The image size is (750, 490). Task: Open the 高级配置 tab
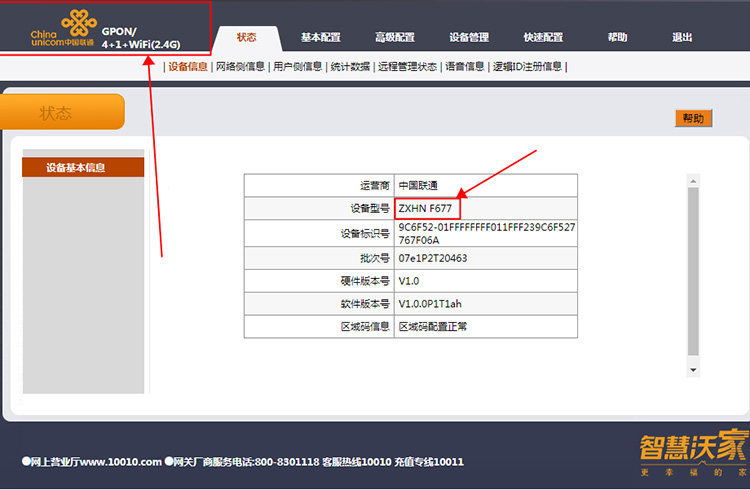(395, 37)
